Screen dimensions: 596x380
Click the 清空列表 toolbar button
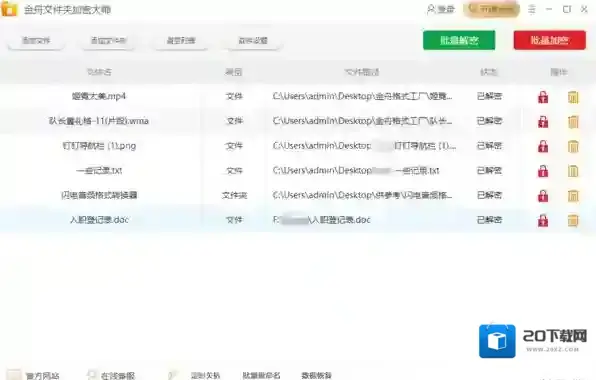click(x=181, y=40)
